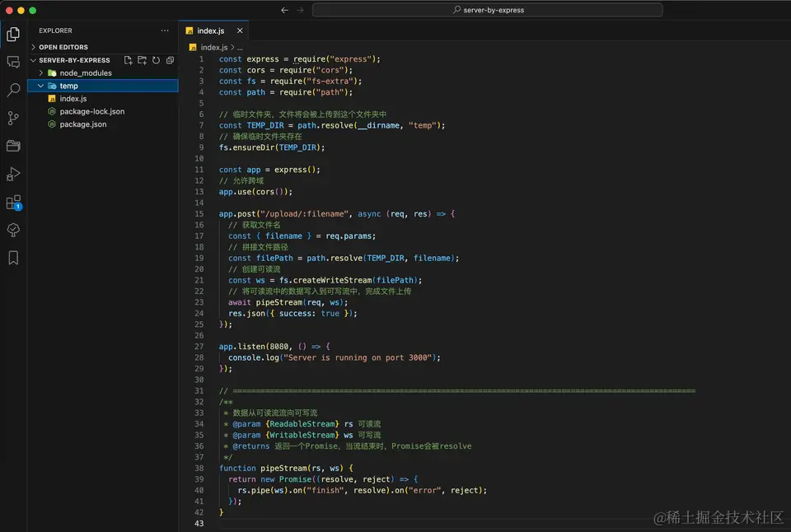Go back with the navigation arrow

284,10
